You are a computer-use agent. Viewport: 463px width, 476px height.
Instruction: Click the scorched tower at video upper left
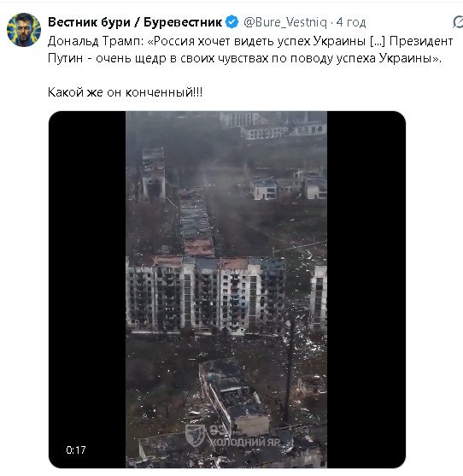154,173
